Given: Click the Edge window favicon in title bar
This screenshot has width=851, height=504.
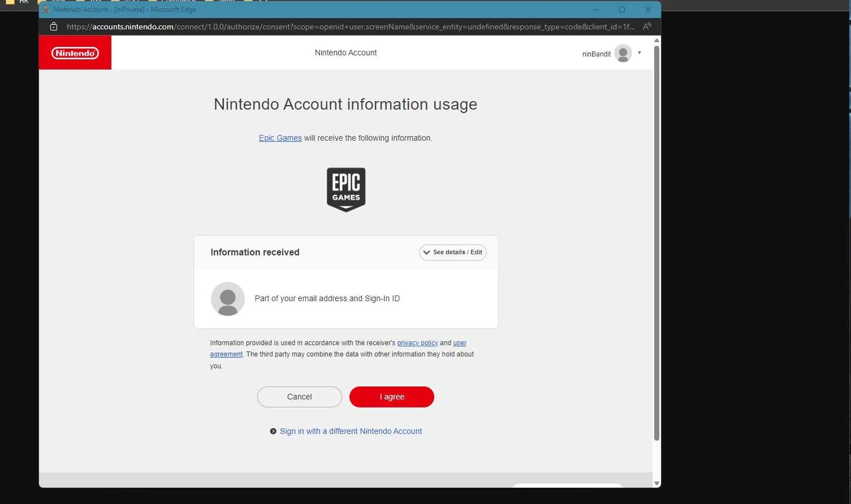Looking at the screenshot, I should click(46, 10).
